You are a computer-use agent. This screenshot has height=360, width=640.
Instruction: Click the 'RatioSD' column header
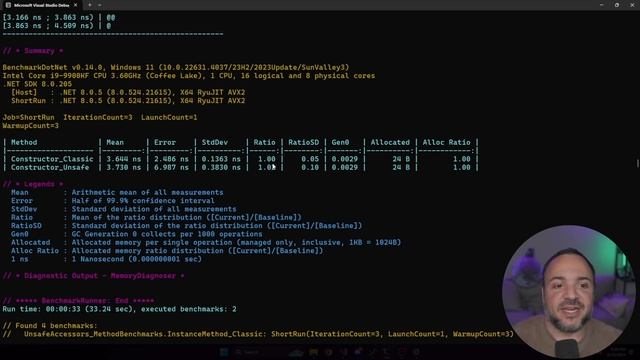point(304,142)
